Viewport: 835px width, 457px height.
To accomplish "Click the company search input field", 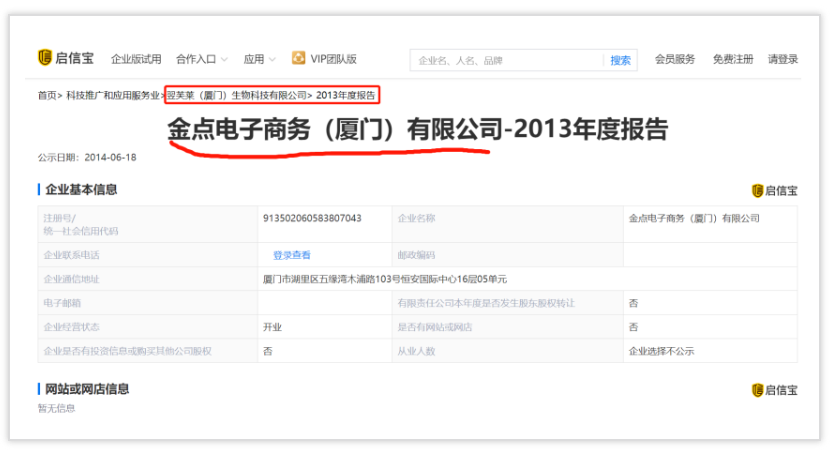I will pos(507,60).
